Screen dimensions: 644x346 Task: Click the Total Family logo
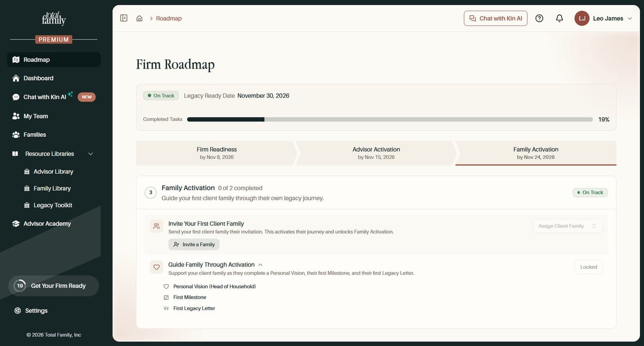(54, 18)
